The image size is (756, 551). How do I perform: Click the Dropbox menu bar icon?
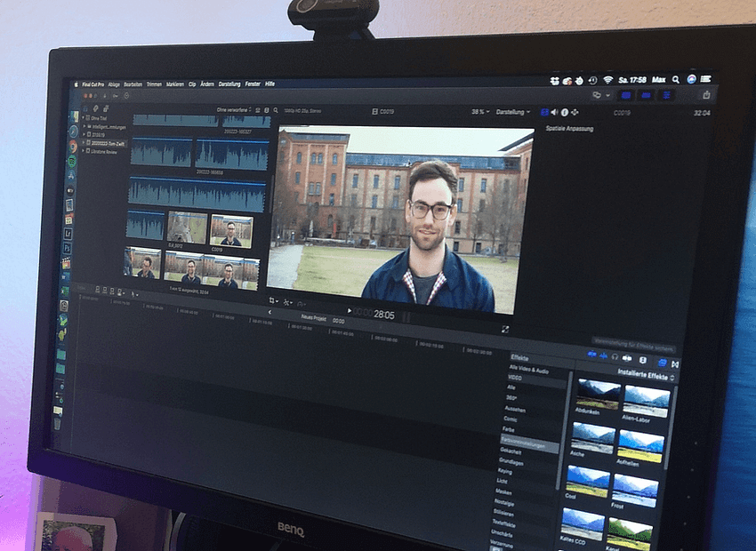pos(555,81)
